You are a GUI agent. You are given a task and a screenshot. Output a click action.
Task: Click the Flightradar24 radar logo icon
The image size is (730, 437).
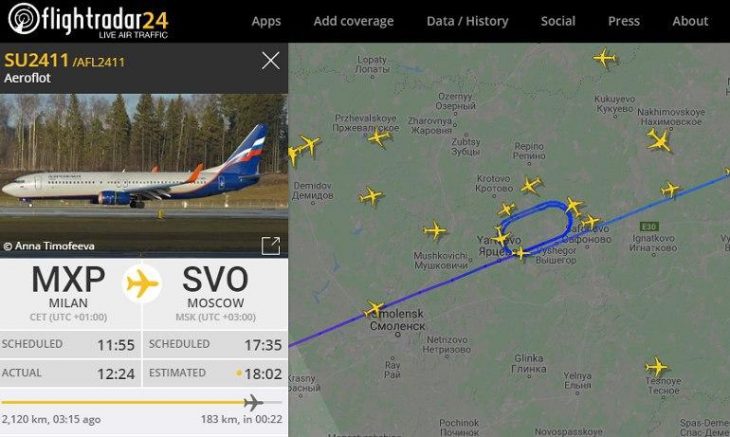click(x=24, y=19)
